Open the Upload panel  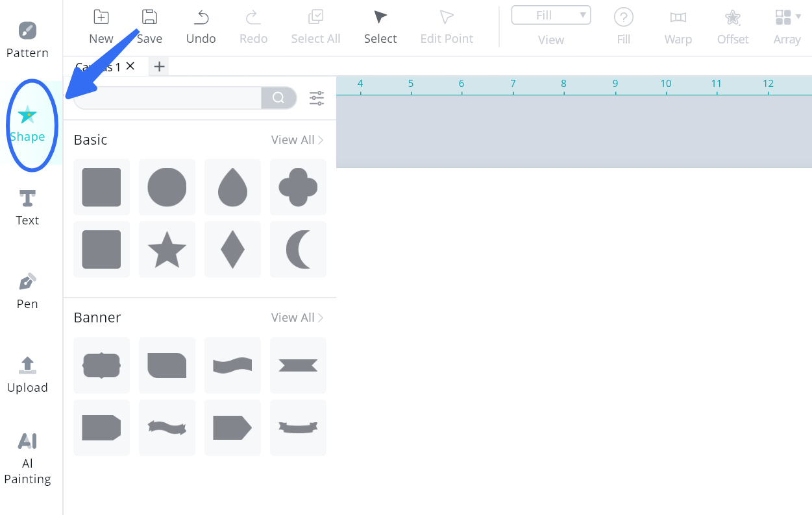(x=27, y=374)
